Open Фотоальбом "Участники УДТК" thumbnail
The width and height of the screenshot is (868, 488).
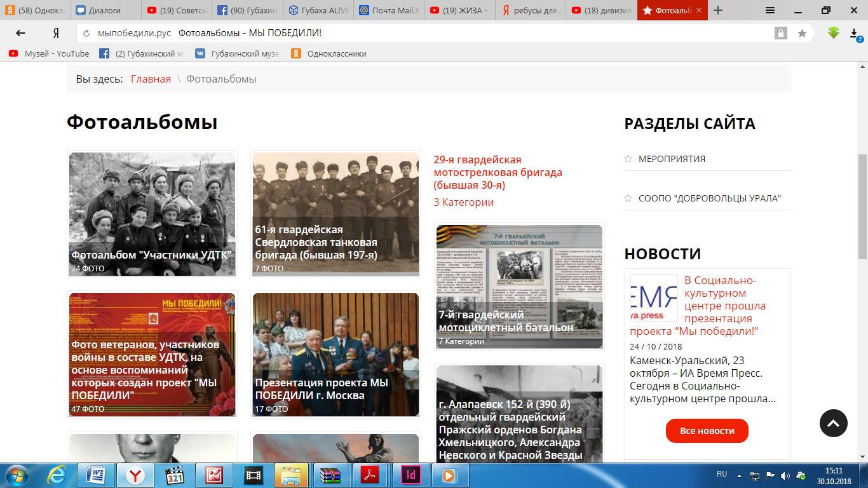(x=152, y=214)
